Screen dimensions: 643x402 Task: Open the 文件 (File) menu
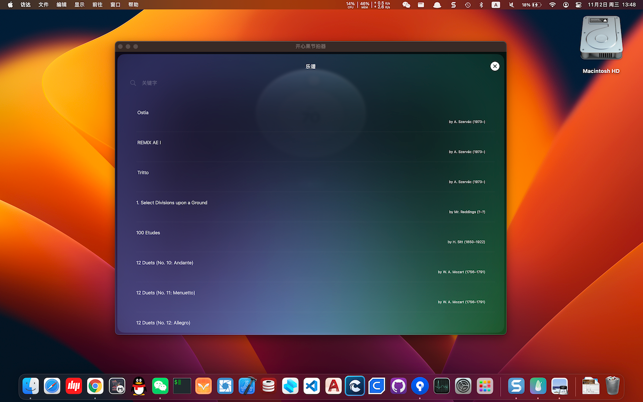(43, 5)
